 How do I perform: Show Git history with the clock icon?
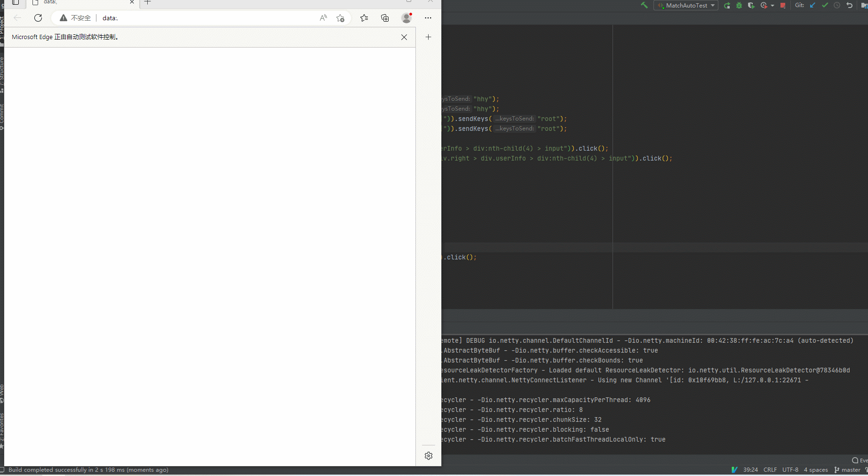(837, 5)
